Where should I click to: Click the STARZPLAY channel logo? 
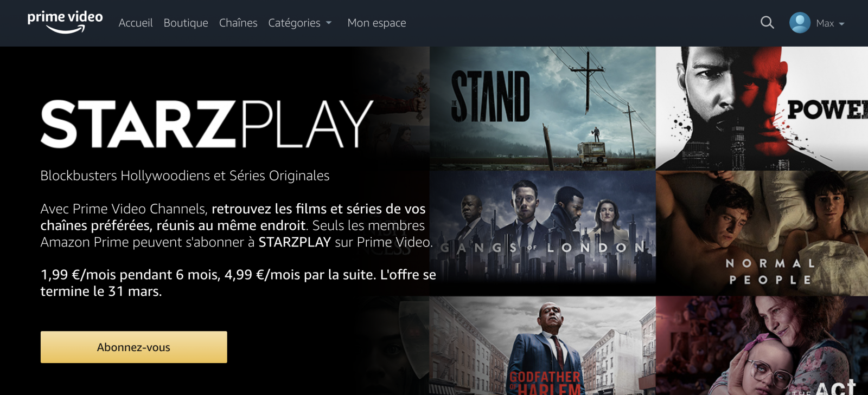[207, 124]
